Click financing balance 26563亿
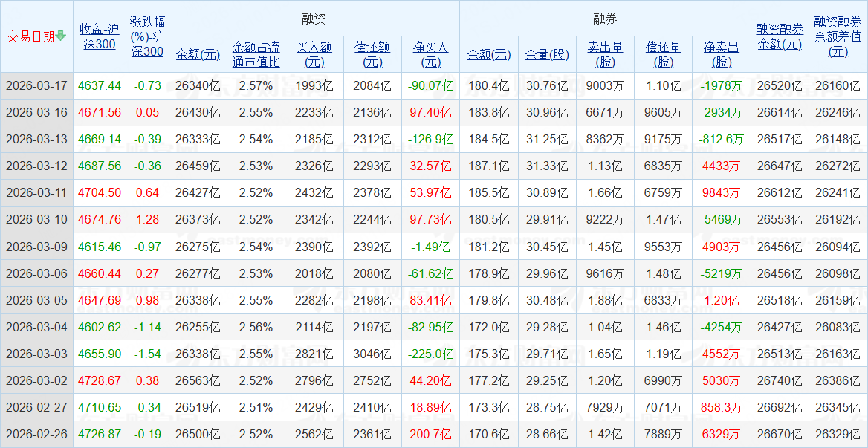The height and width of the screenshot is (448, 868). click(x=198, y=380)
